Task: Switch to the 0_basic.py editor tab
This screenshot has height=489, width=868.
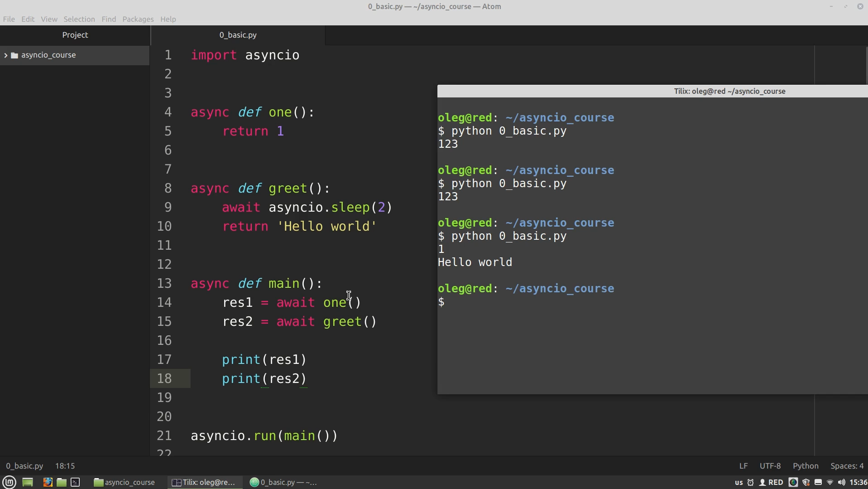Action: [x=238, y=35]
